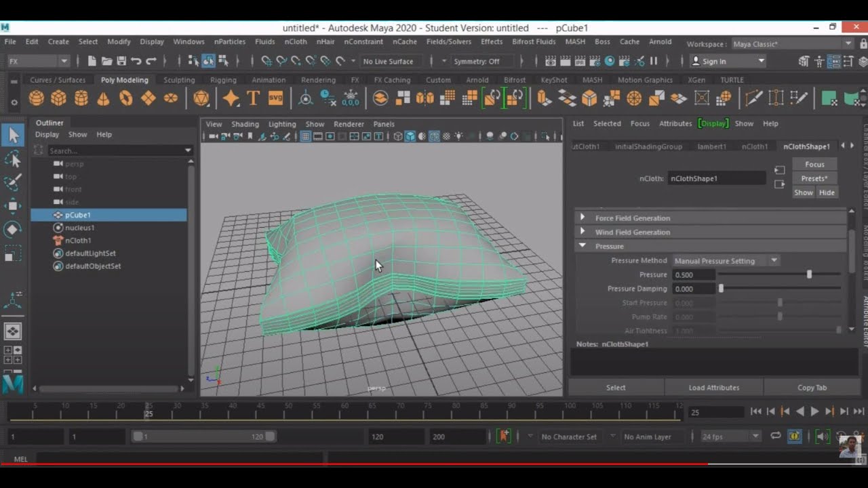This screenshot has width=868, height=488.
Task: Select the nCloth1 attribute tab
Action: (755, 146)
